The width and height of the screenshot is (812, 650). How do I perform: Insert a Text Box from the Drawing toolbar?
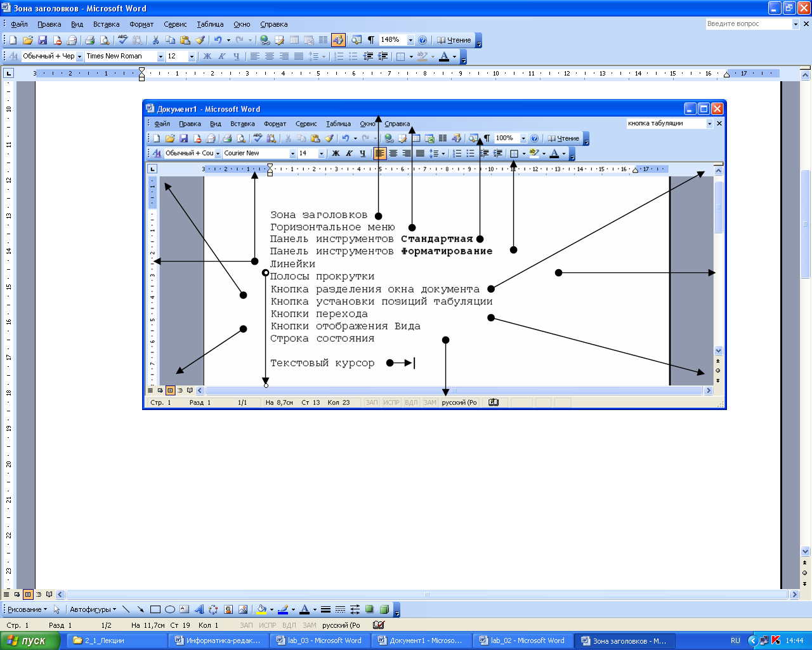(184, 609)
